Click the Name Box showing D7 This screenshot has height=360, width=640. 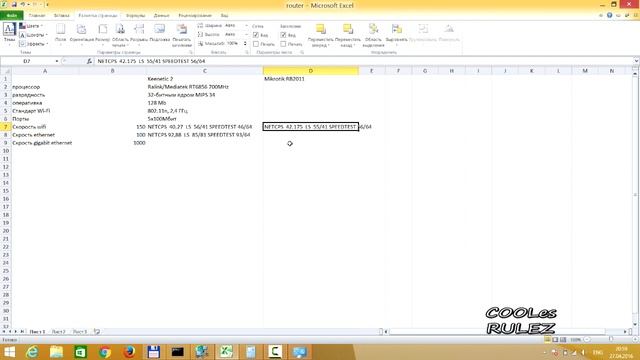[x=27, y=61]
